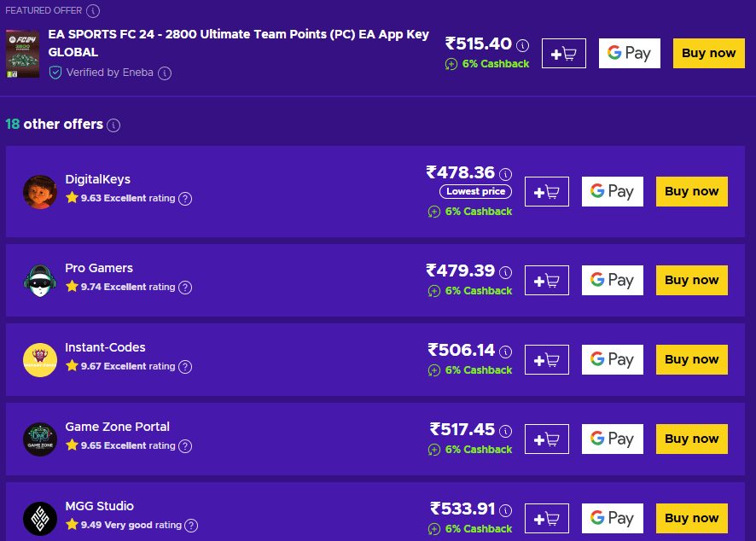
Task: Open help icon for MGG Studio rating
Action: tap(191, 526)
